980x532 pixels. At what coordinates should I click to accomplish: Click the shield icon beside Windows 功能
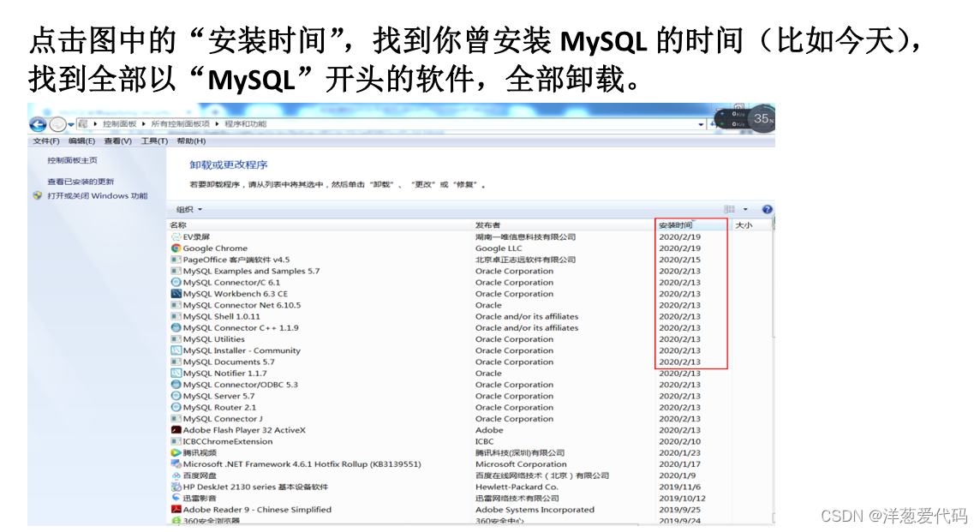(38, 195)
